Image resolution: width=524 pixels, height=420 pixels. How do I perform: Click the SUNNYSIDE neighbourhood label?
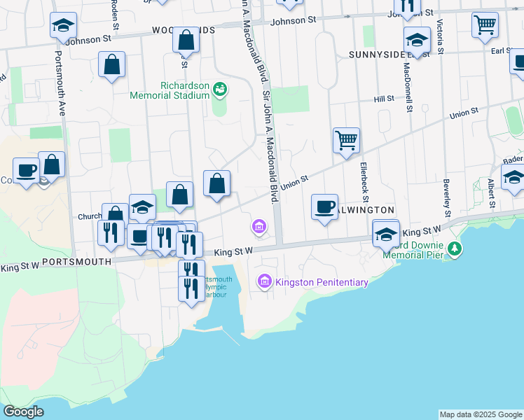tap(377, 55)
